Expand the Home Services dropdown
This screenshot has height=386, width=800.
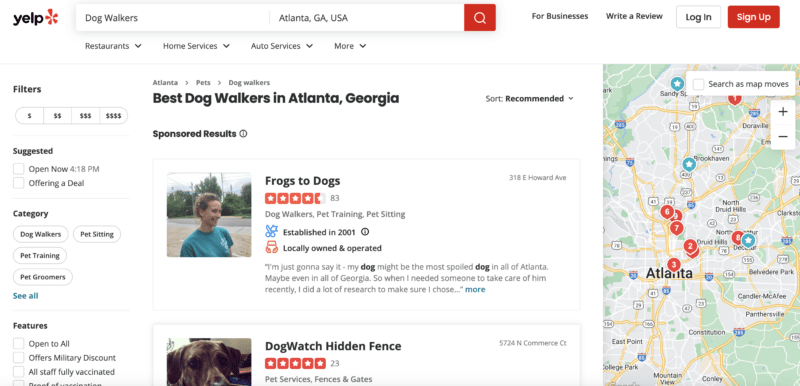tap(196, 46)
